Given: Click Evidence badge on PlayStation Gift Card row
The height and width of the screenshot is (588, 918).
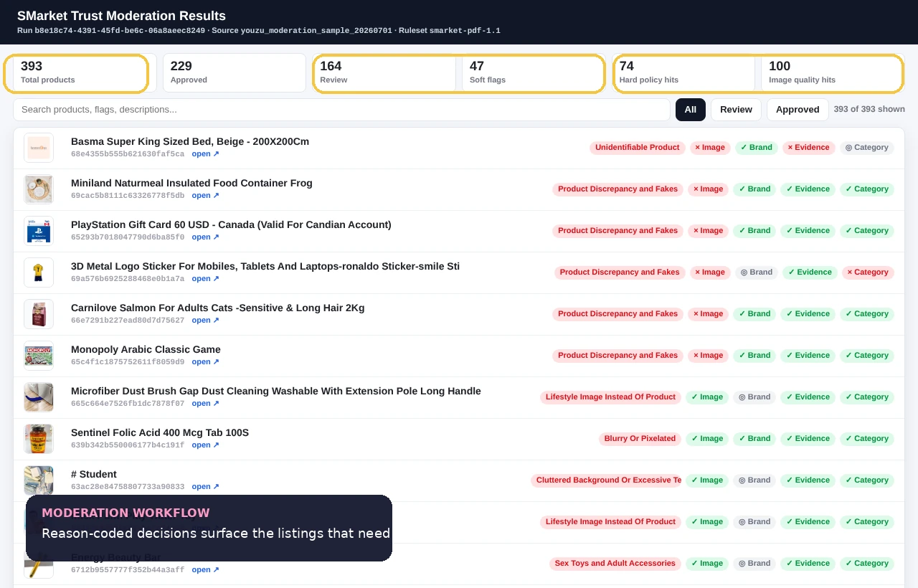Looking at the screenshot, I should tap(808, 231).
